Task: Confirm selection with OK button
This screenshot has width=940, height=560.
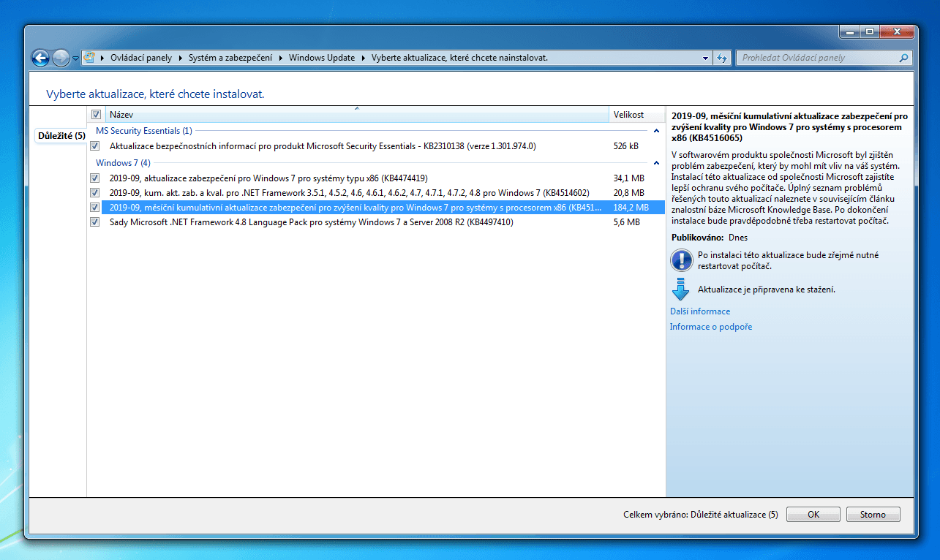Action: pyautogui.click(x=813, y=515)
